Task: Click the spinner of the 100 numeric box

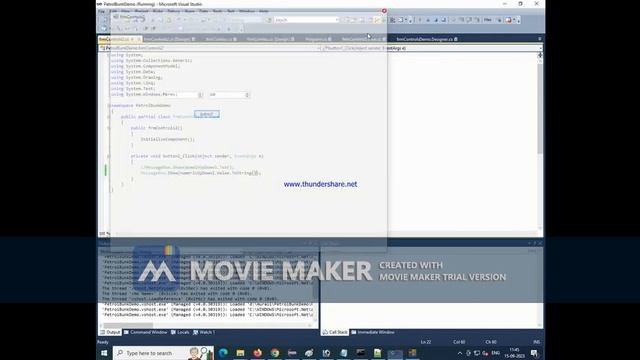Action: coord(247,95)
